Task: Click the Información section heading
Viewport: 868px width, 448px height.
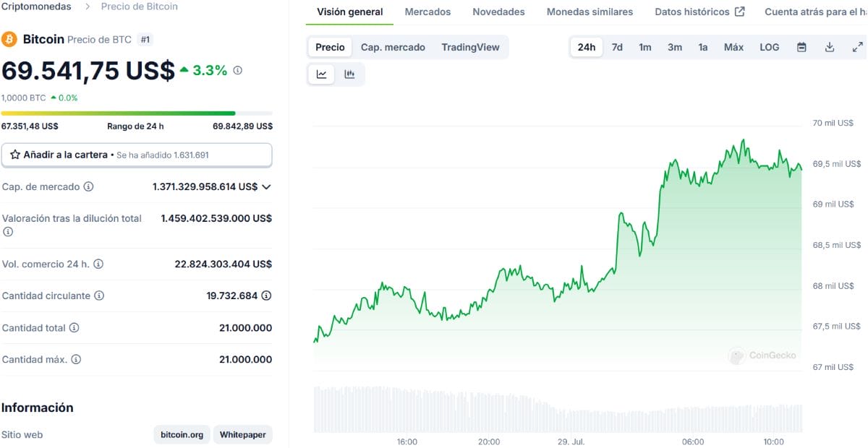Action: pos(38,408)
